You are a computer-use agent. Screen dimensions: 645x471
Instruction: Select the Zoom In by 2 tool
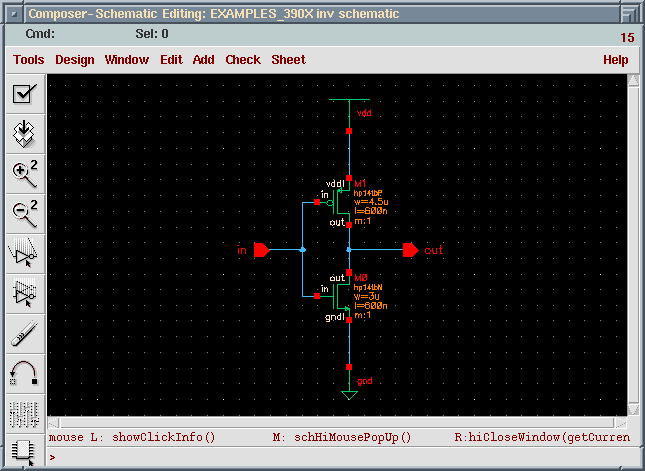pos(25,174)
